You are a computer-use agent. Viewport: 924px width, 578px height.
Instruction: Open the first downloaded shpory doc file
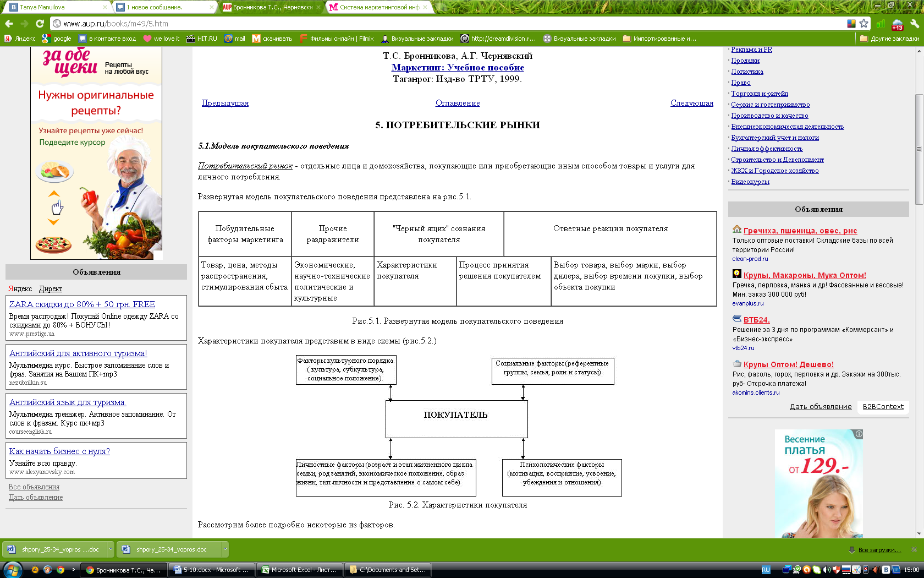(x=54, y=549)
